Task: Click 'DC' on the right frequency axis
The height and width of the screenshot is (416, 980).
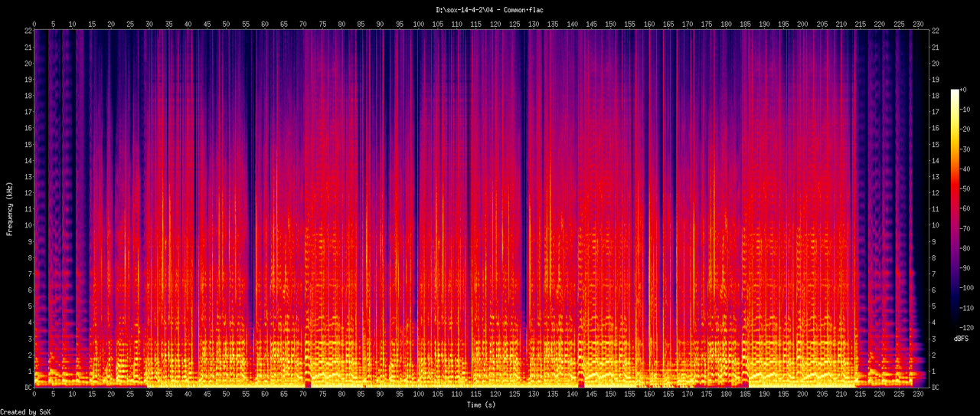Action: (936, 388)
